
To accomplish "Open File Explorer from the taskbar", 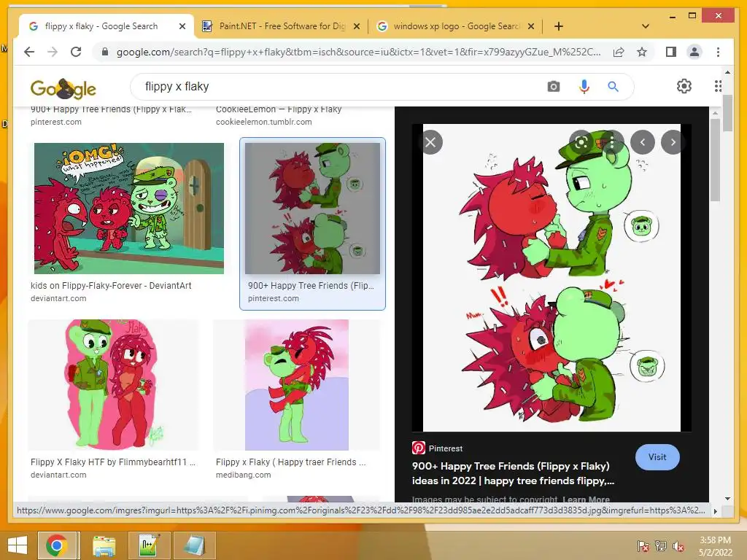I will coord(104,545).
